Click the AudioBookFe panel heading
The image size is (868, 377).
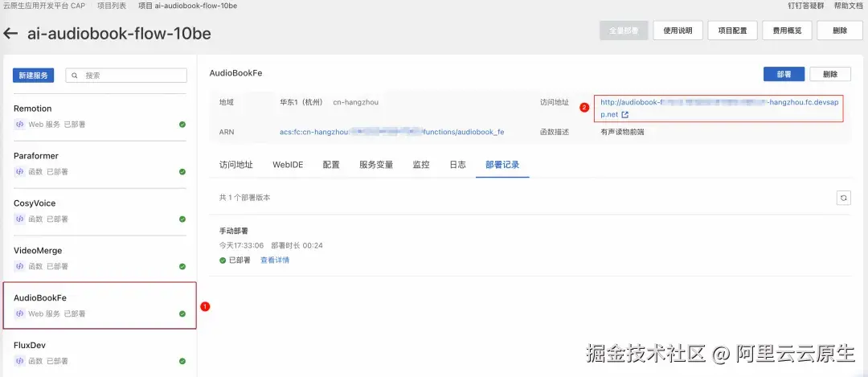235,73
